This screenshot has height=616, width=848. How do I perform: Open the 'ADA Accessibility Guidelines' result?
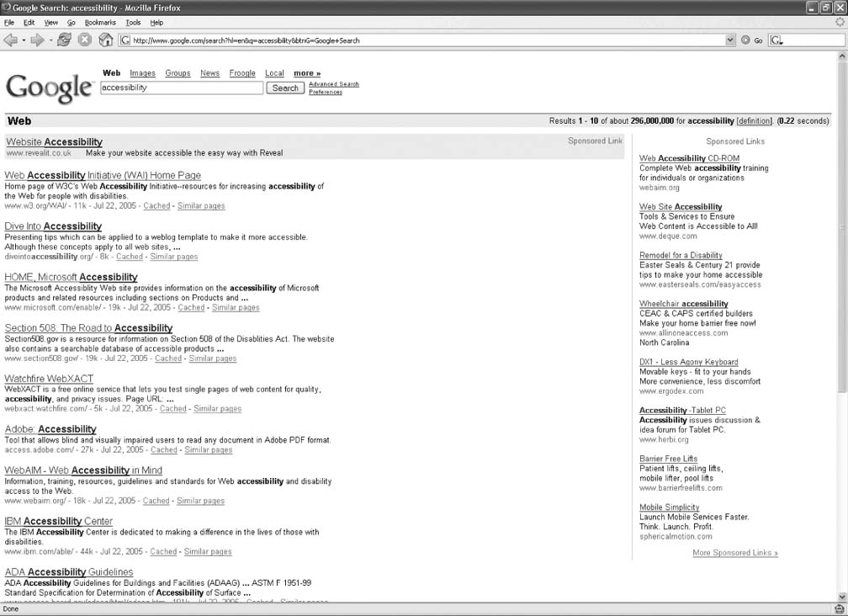[69, 572]
